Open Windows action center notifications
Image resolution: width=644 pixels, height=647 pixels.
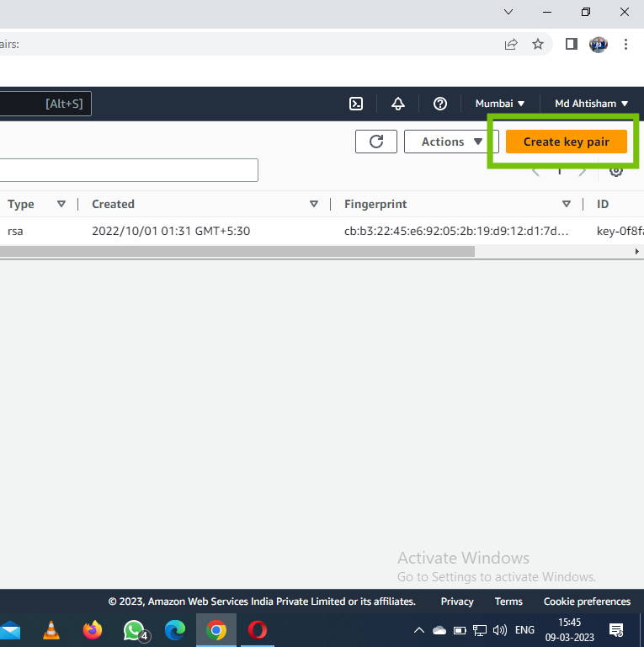616,630
